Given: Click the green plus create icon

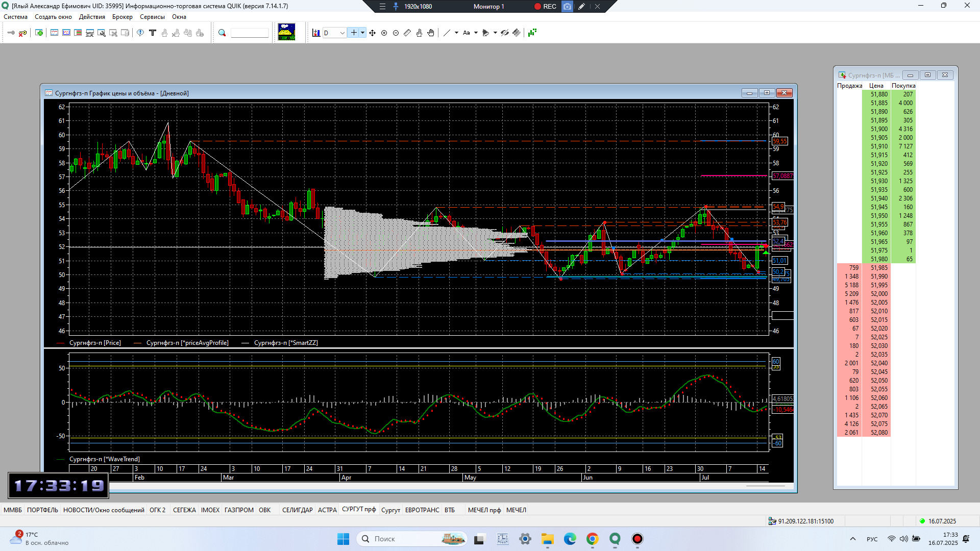Looking at the screenshot, I should point(39,33).
